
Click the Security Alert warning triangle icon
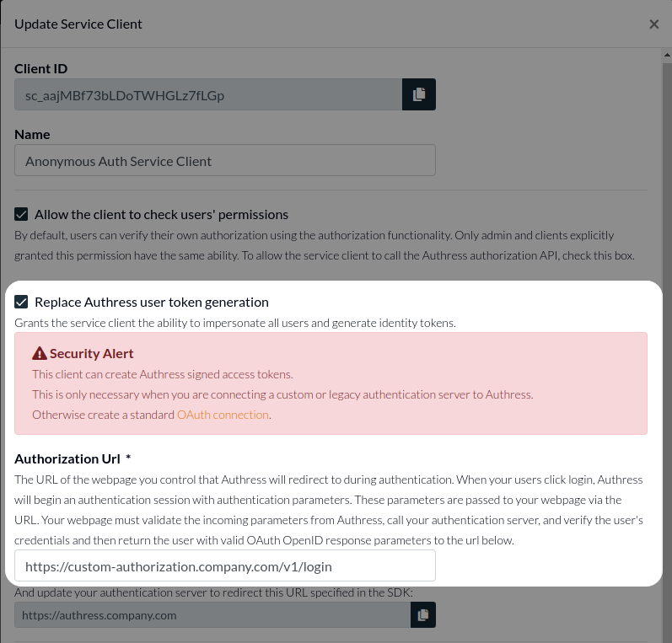coord(40,354)
